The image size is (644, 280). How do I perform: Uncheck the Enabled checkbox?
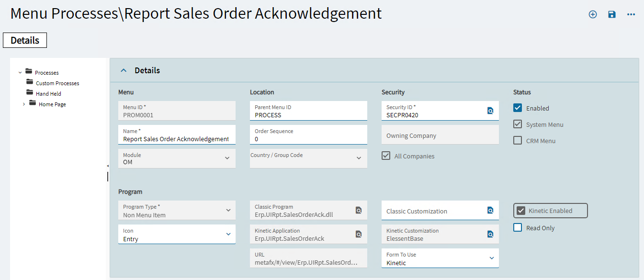point(518,108)
